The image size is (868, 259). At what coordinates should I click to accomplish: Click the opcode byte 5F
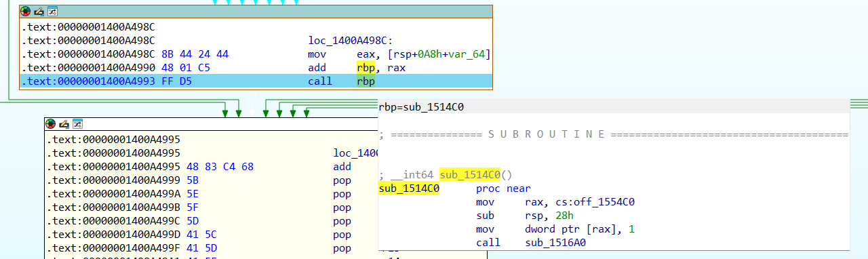(x=193, y=207)
